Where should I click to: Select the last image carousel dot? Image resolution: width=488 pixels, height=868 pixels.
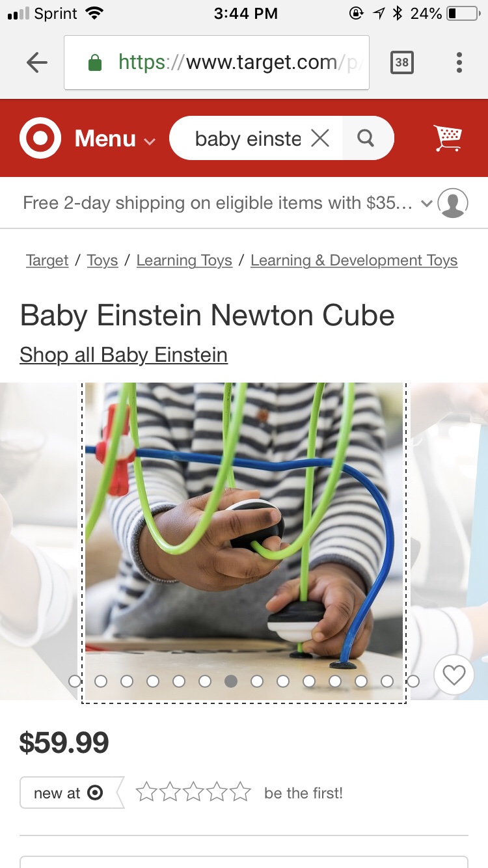413,681
